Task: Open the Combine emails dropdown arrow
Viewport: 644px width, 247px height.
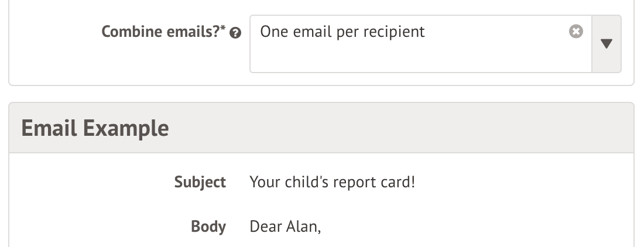Action: coord(607,44)
